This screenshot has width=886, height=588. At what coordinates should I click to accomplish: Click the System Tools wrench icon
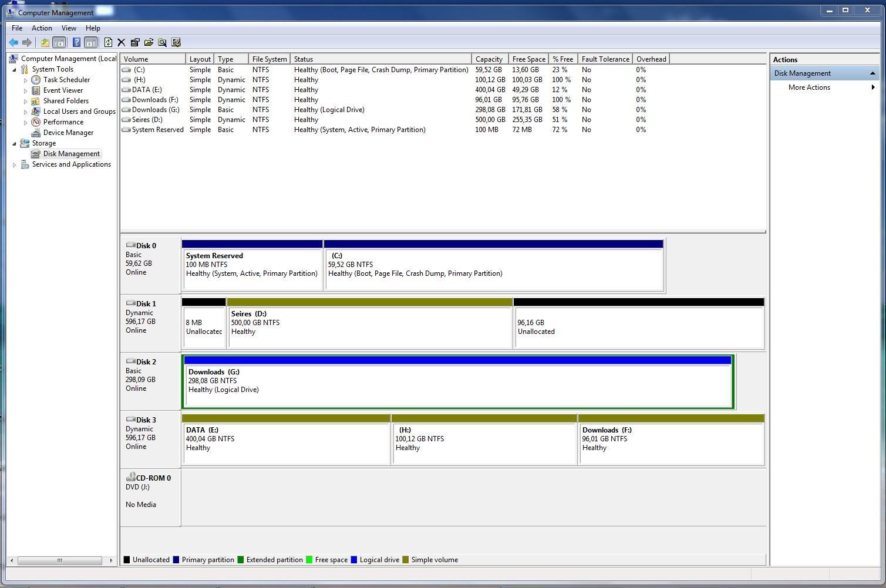pyautogui.click(x=25, y=69)
